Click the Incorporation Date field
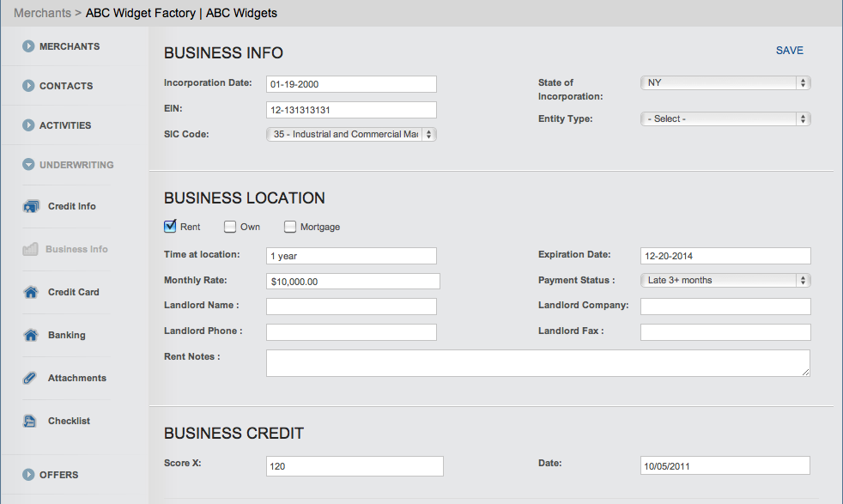The height and width of the screenshot is (504, 843). point(351,84)
